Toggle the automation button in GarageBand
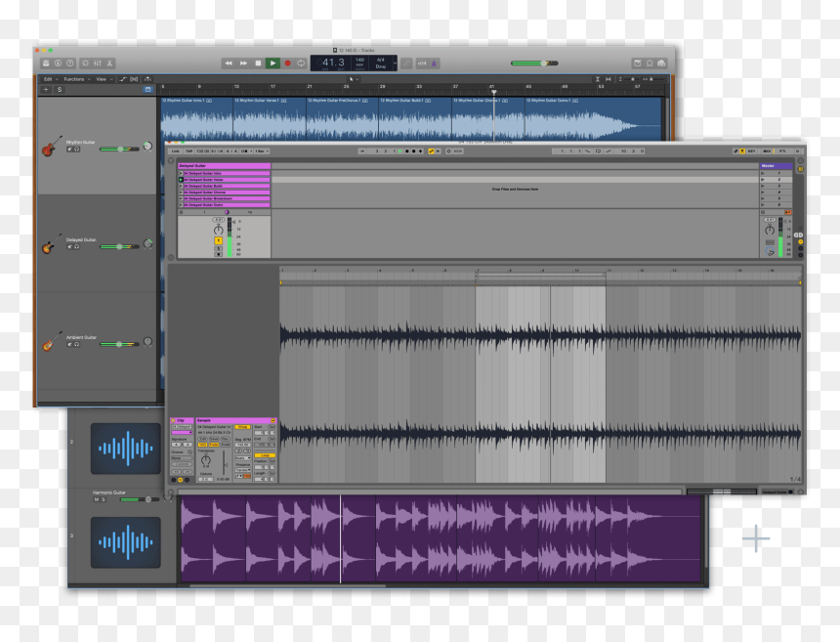The width and height of the screenshot is (840, 642). coord(123,79)
